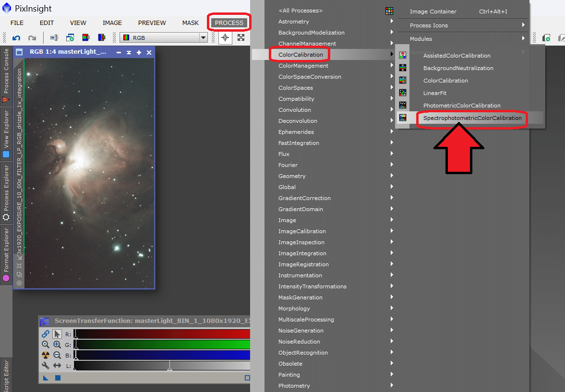Click the Undo arrow in the toolbar
This screenshot has width=565, height=392.
click(16, 38)
